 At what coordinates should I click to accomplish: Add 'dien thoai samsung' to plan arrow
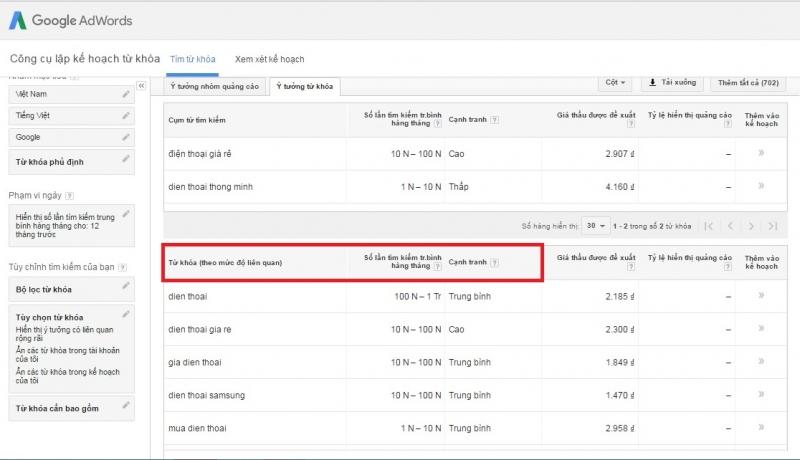tap(761, 394)
